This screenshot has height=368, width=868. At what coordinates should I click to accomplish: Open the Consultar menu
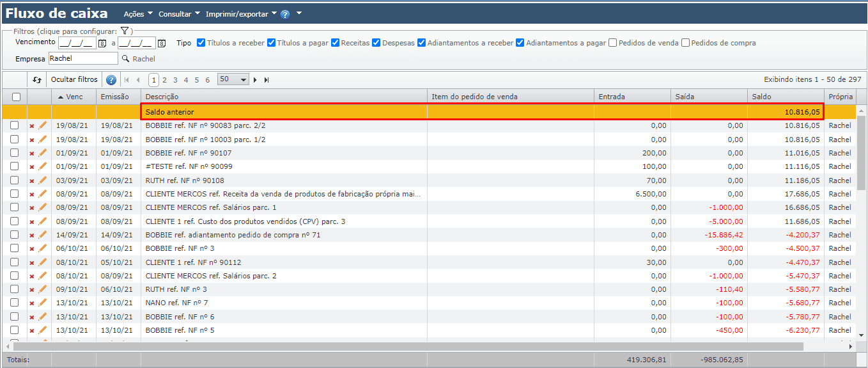tap(179, 14)
